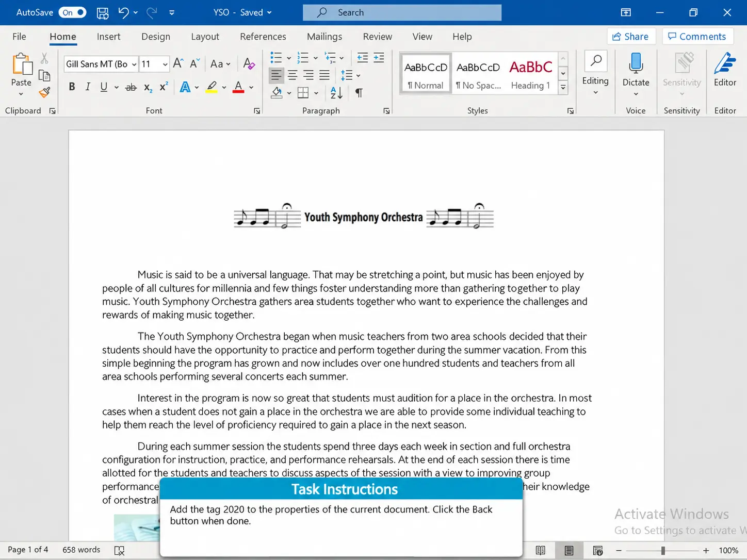This screenshot has width=747, height=560.
Task: Open the File tab
Action: pyautogui.click(x=19, y=37)
